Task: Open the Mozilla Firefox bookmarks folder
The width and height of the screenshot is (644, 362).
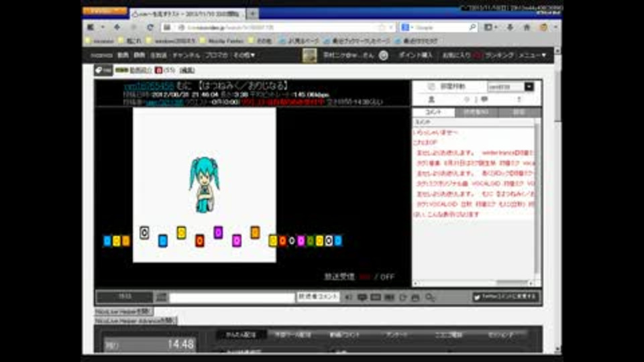Action: (x=221, y=41)
